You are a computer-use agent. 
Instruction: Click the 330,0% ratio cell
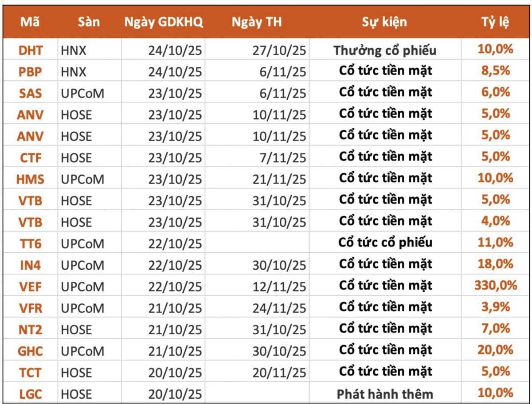point(495,285)
